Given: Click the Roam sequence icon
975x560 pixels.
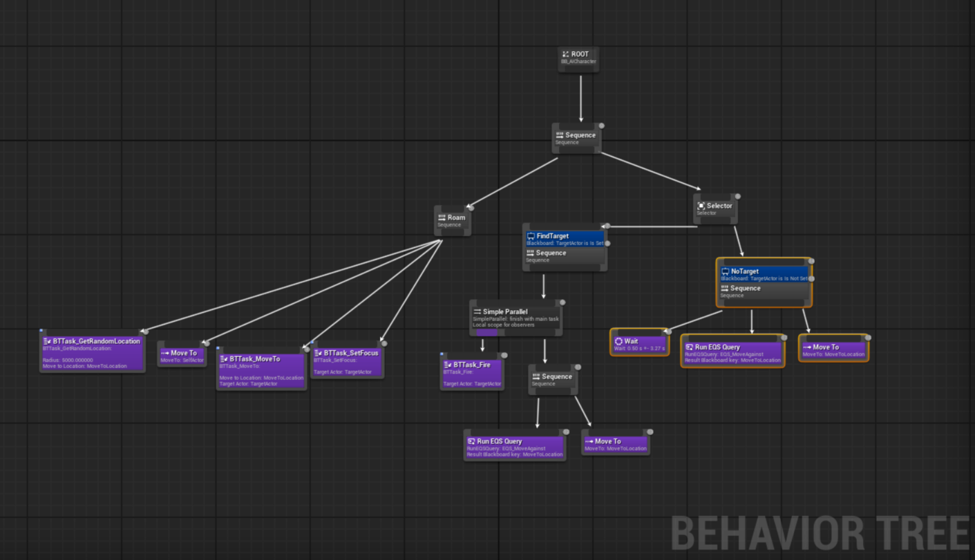Looking at the screenshot, I should [442, 218].
